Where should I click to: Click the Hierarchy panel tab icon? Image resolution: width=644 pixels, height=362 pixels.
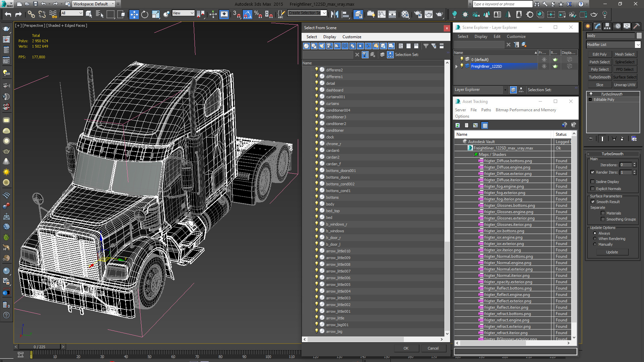pyautogui.click(x=607, y=26)
